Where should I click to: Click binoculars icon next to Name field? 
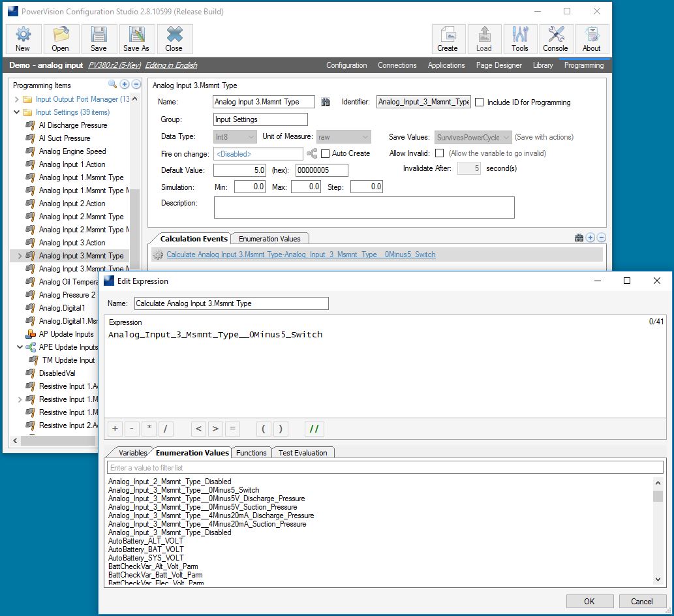(x=326, y=102)
